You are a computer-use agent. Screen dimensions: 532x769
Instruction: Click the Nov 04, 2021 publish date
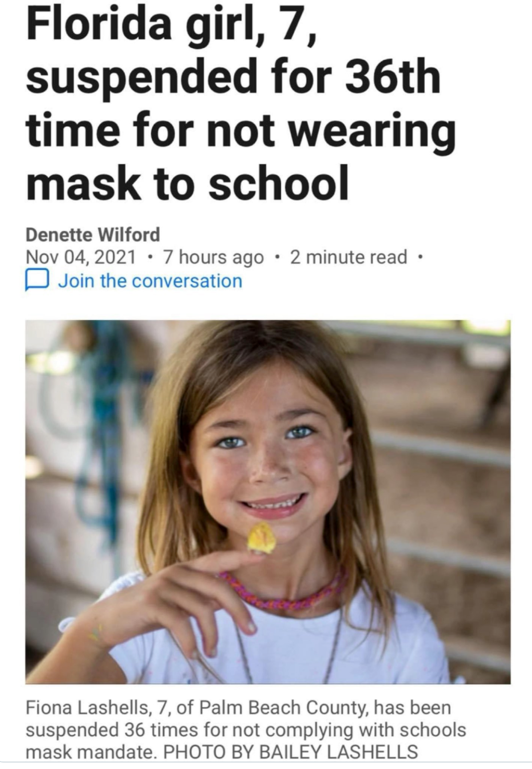81,257
